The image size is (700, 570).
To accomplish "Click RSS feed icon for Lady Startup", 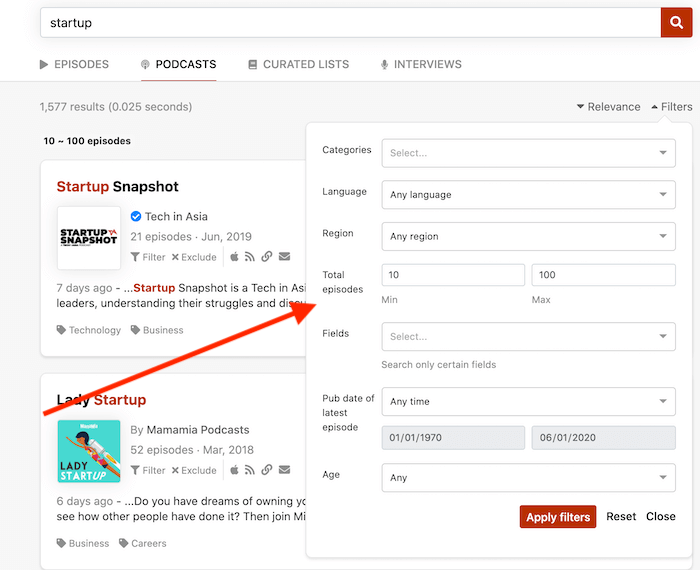I will coord(250,470).
